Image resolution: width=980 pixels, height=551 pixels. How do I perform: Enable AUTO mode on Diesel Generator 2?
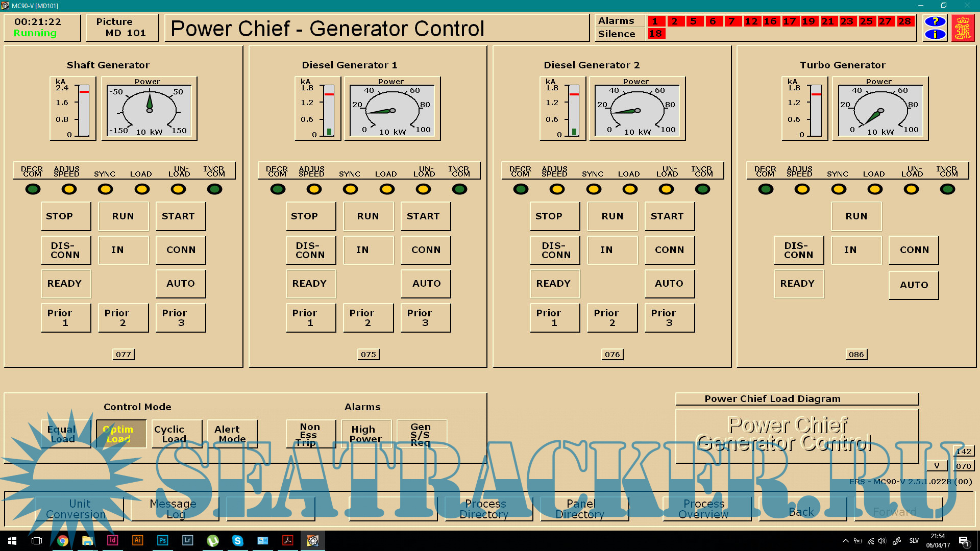[x=669, y=284]
